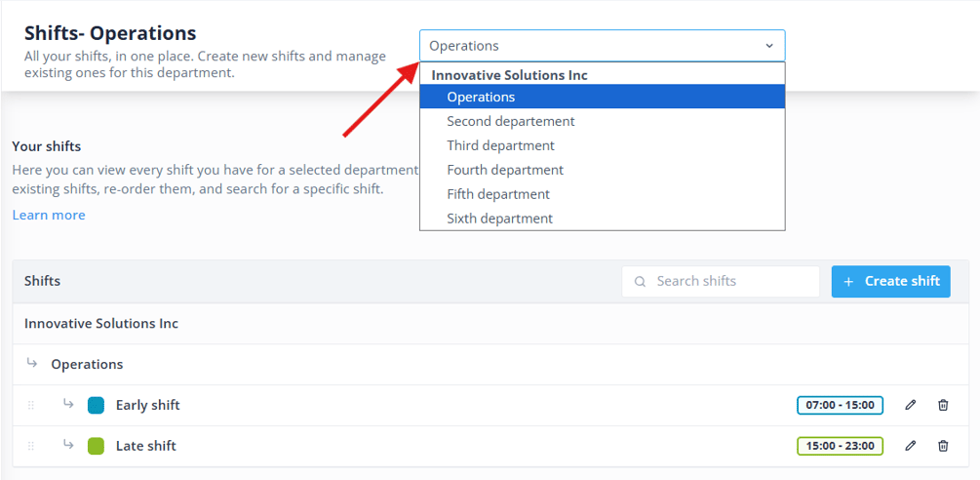This screenshot has width=980, height=480.
Task: Pick Sixth department option
Action: click(x=602, y=219)
